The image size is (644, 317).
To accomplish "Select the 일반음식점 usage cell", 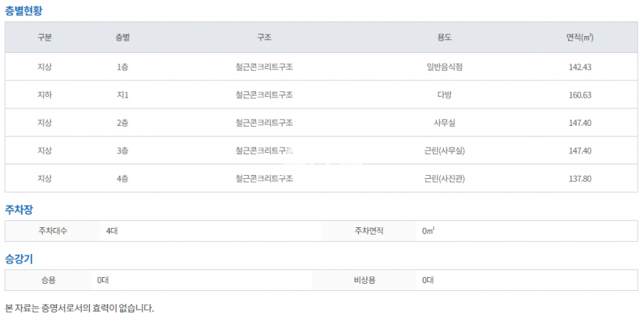I will [x=444, y=67].
